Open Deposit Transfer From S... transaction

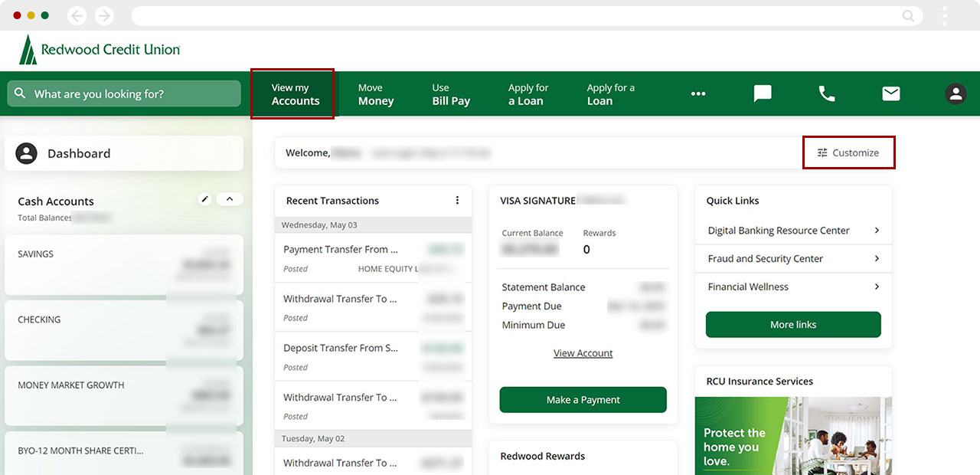tap(374, 356)
